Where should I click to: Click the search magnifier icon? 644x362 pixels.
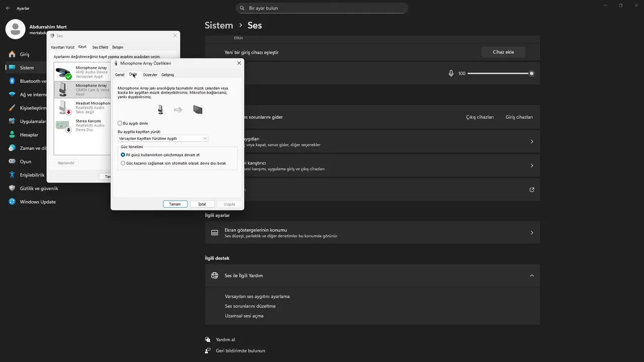click(x=243, y=8)
